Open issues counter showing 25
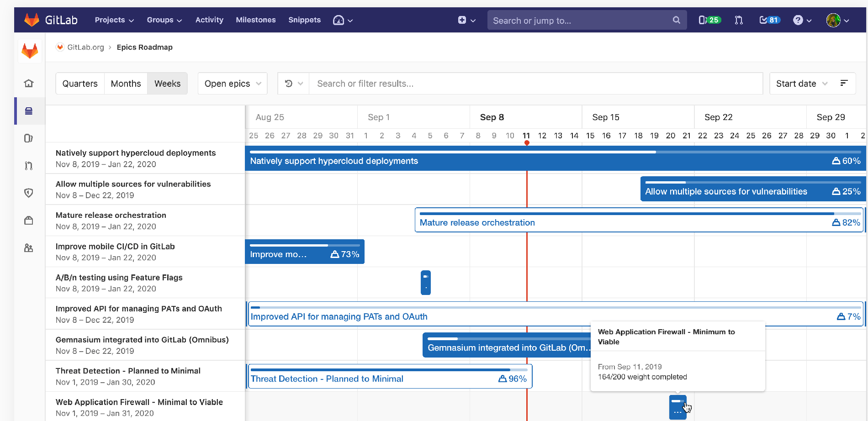 coord(709,20)
